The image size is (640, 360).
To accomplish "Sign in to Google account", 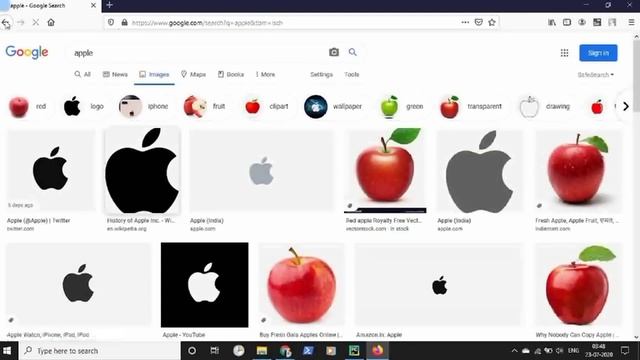I will point(598,53).
